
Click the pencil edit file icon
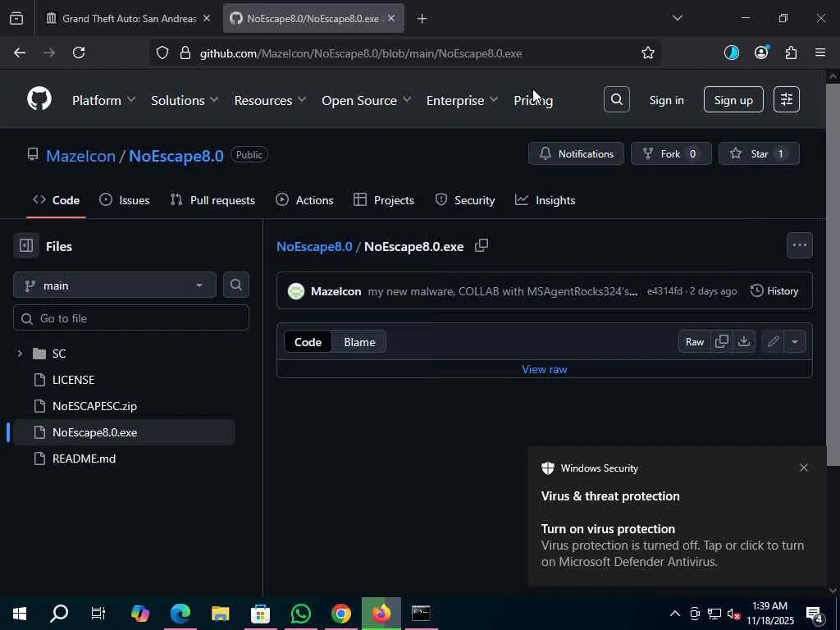tap(773, 342)
